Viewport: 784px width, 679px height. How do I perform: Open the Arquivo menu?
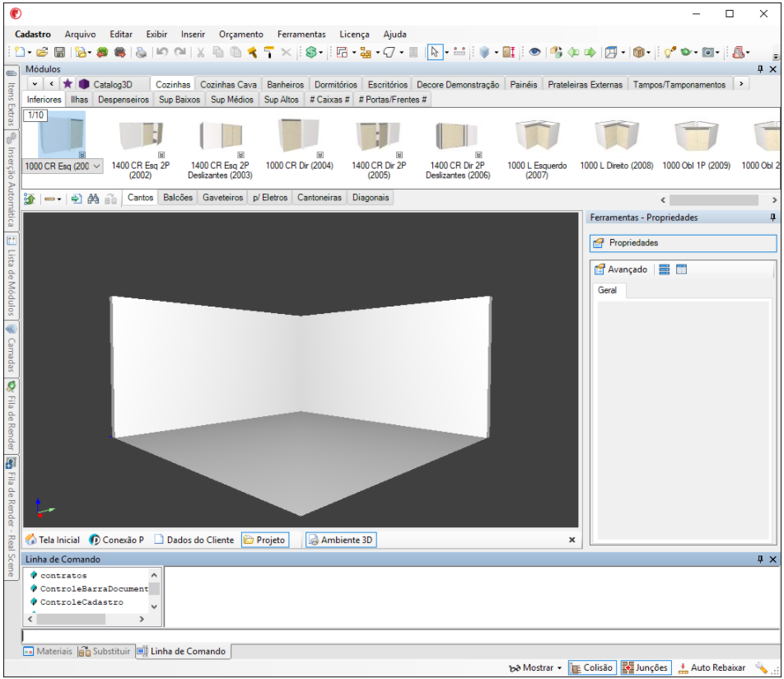tap(80, 34)
